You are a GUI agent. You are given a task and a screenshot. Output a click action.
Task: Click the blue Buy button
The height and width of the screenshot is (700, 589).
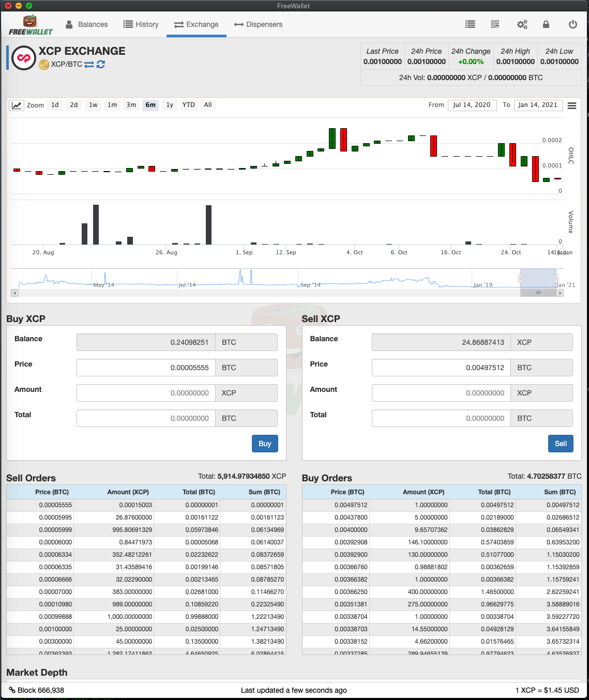point(265,444)
